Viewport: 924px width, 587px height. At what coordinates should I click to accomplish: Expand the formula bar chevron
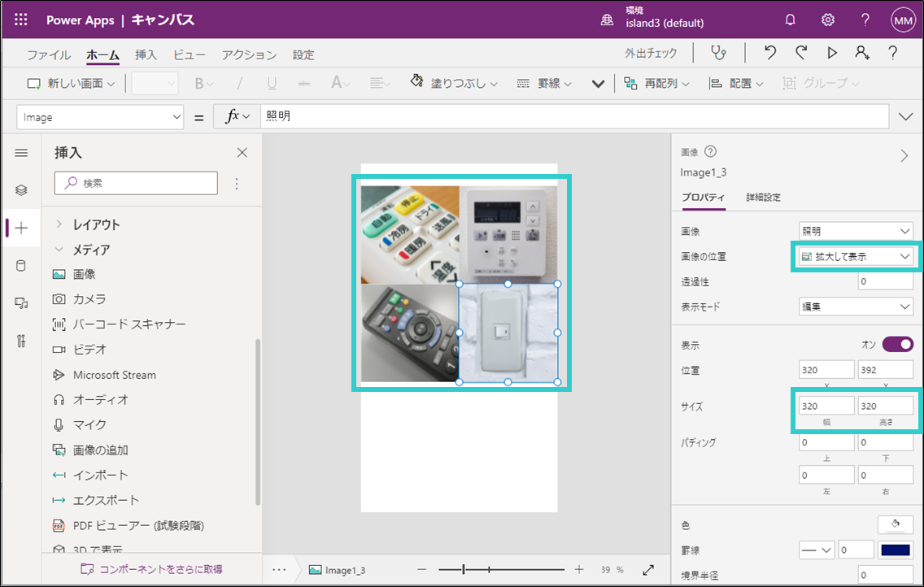coord(906,116)
